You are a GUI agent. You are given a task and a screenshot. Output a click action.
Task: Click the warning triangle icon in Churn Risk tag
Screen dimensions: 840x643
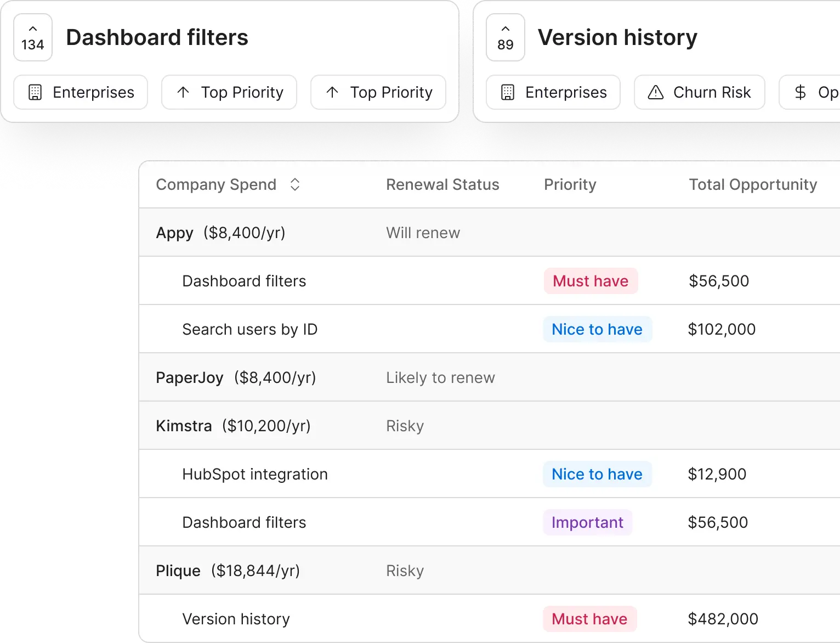point(656,92)
